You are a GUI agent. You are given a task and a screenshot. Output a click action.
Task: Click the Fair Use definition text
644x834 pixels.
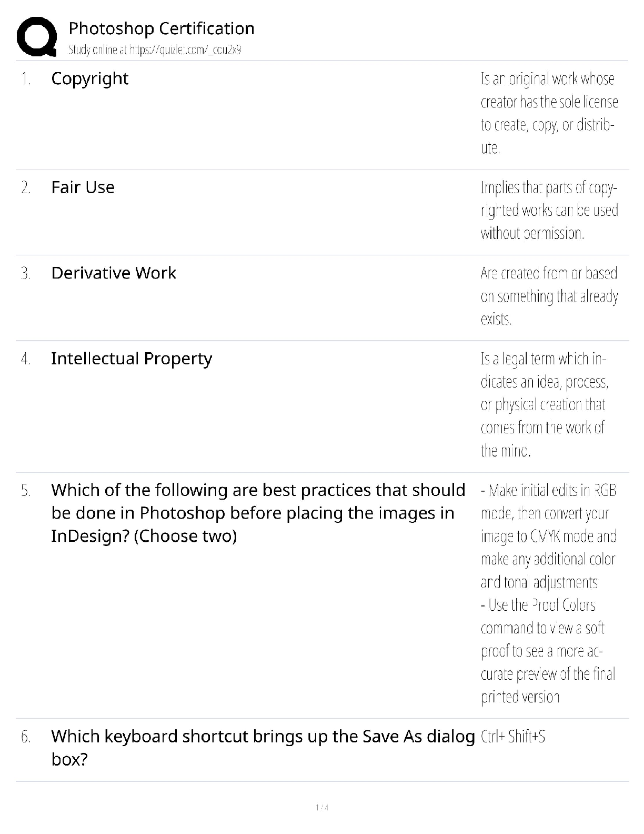coord(549,211)
